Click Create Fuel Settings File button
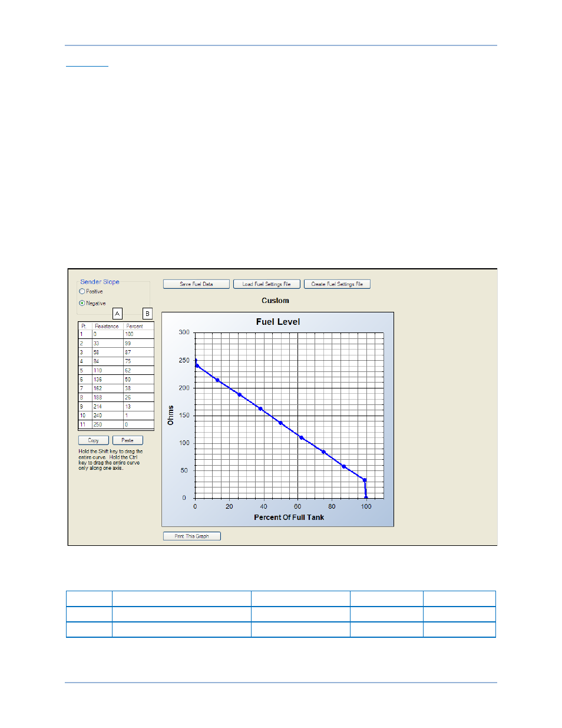This screenshot has height=728, width=562. pyautogui.click(x=337, y=284)
